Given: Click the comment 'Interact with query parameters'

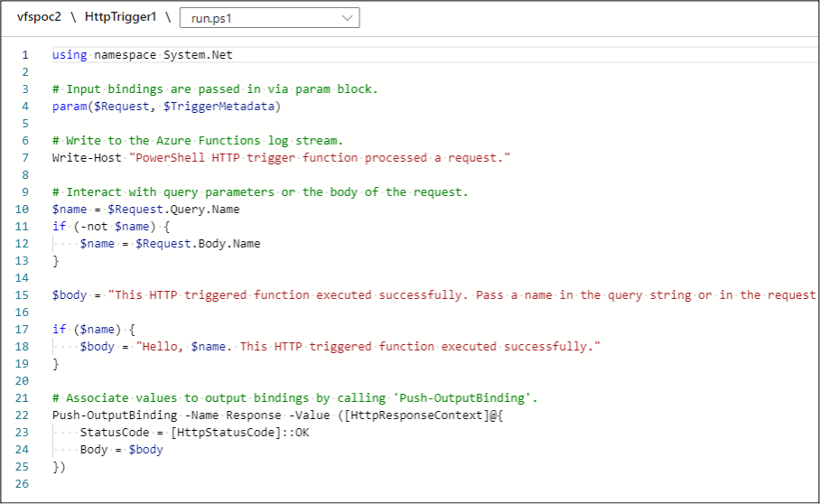Looking at the screenshot, I should pos(260,191).
